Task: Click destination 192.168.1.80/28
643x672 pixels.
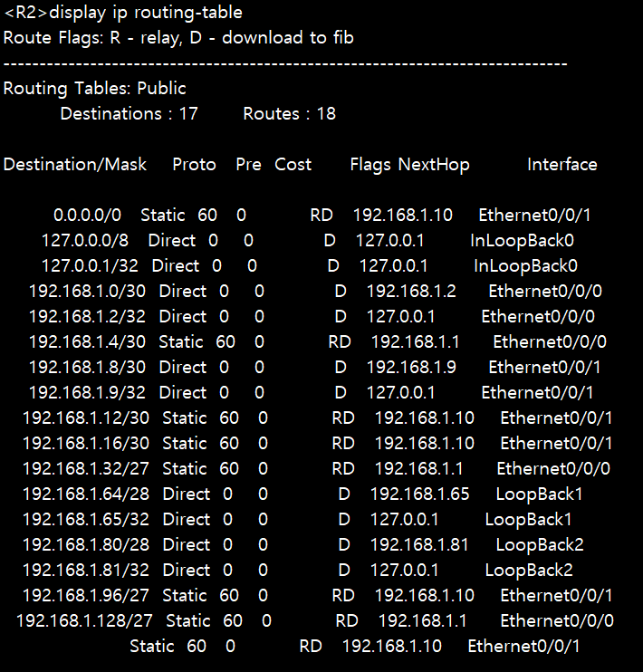Action: 86,544
